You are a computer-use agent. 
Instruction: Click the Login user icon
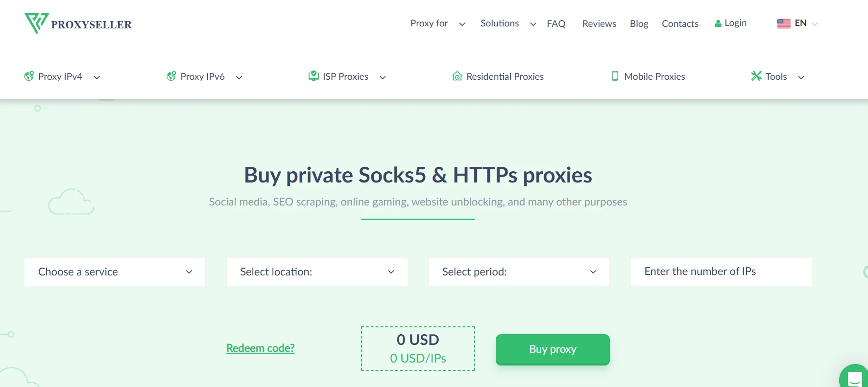pos(717,23)
